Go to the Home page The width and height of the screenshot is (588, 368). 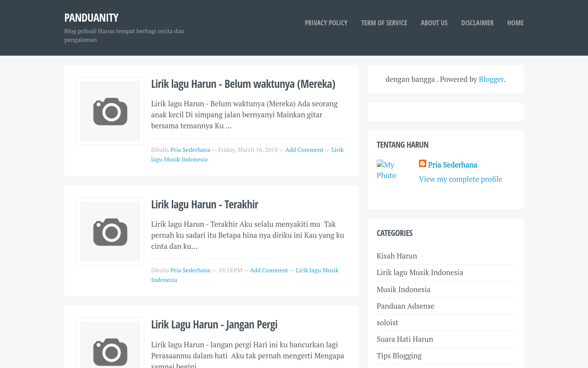(x=515, y=23)
